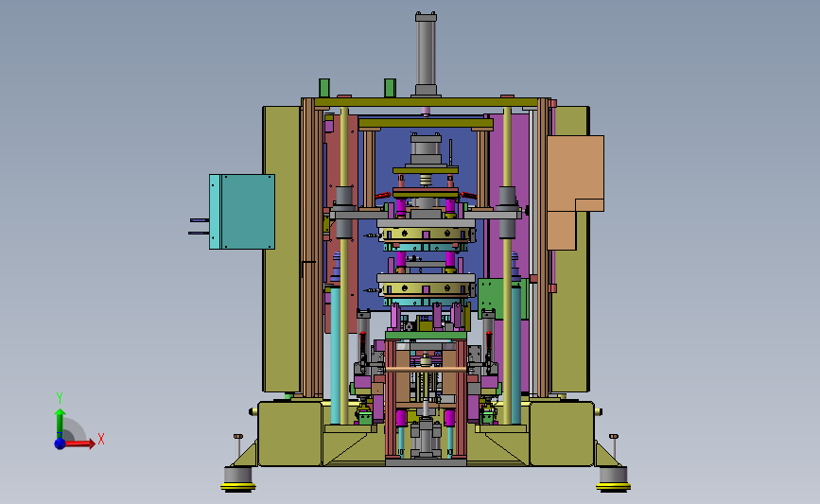Select the left teal vertical cylinder

tap(335, 355)
